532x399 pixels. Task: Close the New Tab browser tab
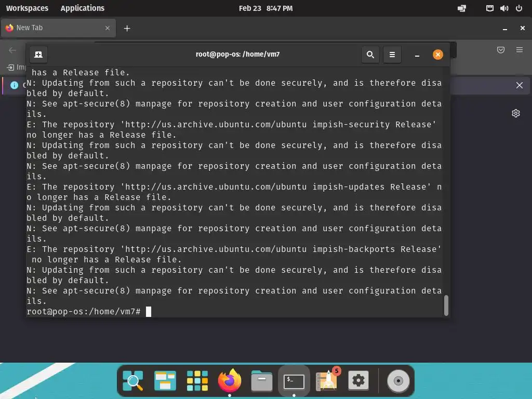coord(108,28)
